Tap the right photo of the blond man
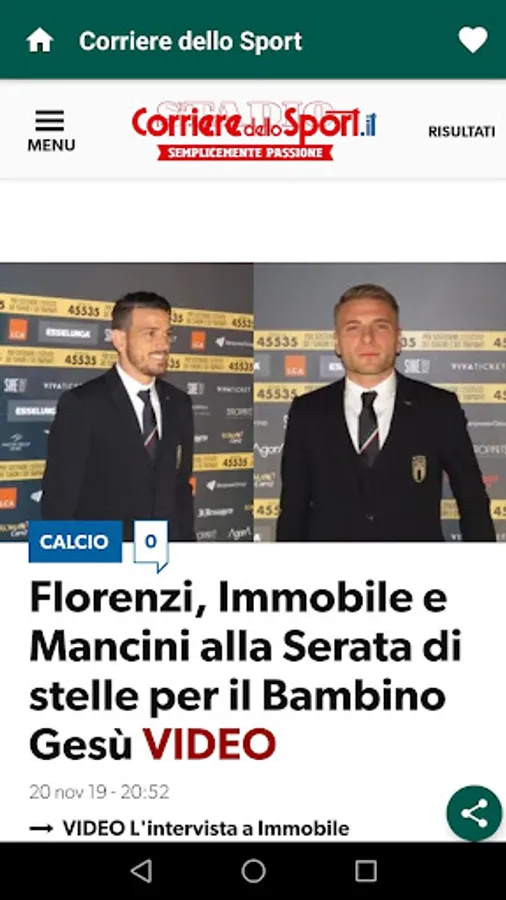Screen dimensions: 506x900 [x=380, y=402]
